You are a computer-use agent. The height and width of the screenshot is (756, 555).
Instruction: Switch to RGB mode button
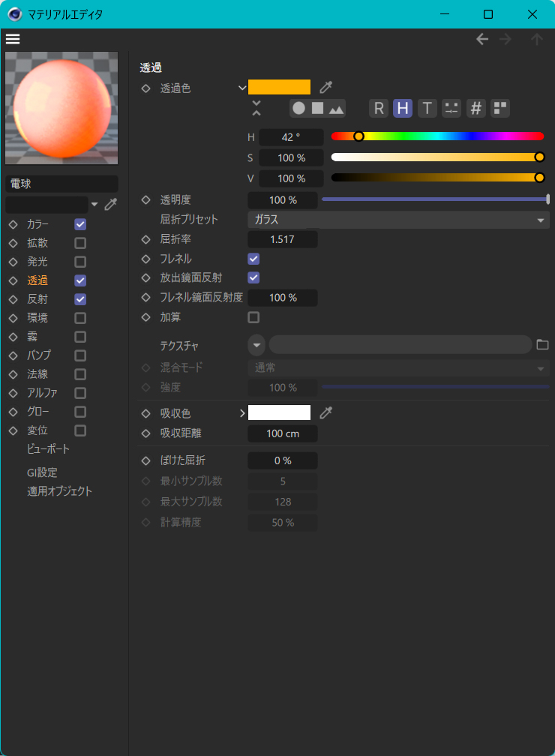point(379,108)
